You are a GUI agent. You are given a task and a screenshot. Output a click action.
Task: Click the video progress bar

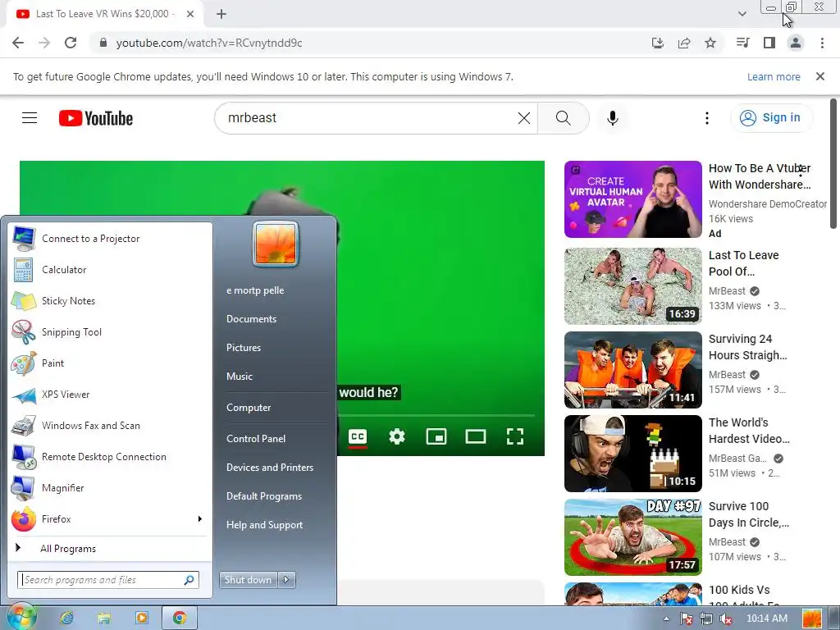436,415
